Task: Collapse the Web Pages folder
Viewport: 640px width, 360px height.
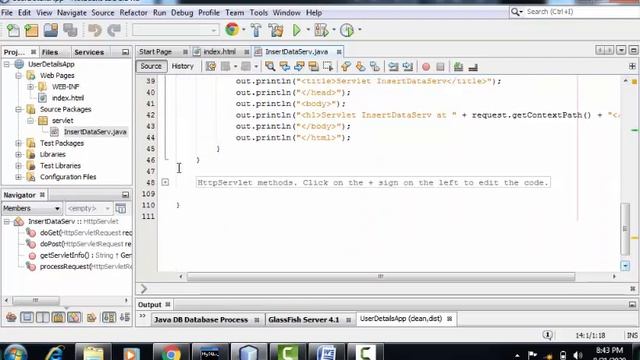Action: point(18,76)
